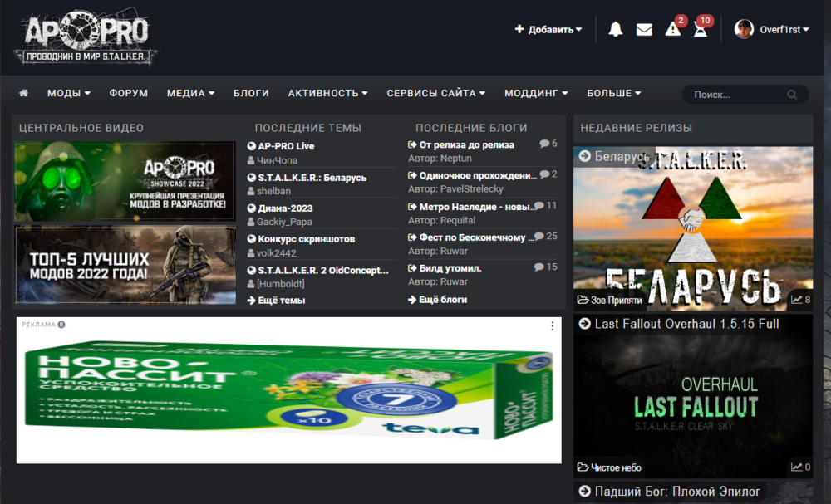Click the arrow icon beside Last Fallout Overhaul

pyautogui.click(x=584, y=324)
